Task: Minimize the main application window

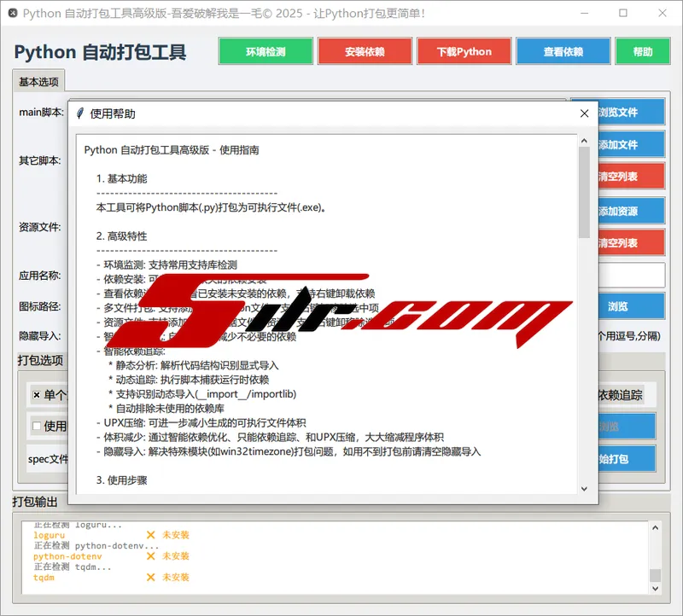Action: click(x=585, y=13)
